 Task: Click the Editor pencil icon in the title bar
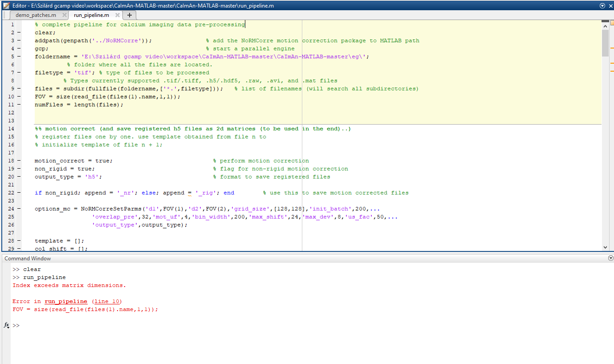pyautogui.click(x=5, y=5)
